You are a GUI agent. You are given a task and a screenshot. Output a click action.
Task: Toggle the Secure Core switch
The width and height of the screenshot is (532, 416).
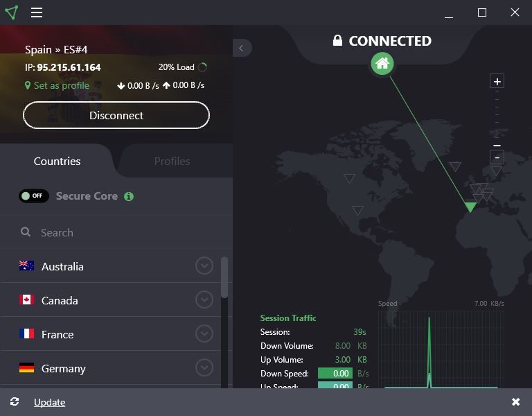tap(34, 196)
